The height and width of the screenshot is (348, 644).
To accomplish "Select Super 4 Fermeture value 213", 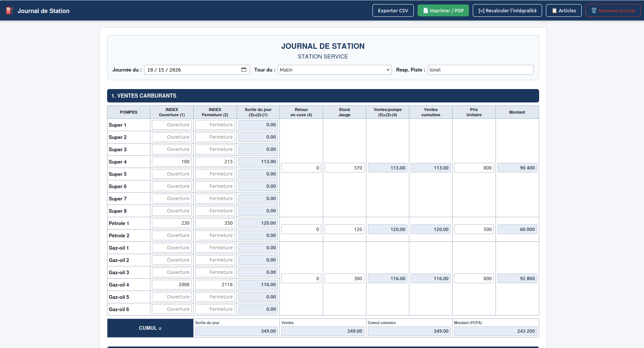I will (x=215, y=162).
